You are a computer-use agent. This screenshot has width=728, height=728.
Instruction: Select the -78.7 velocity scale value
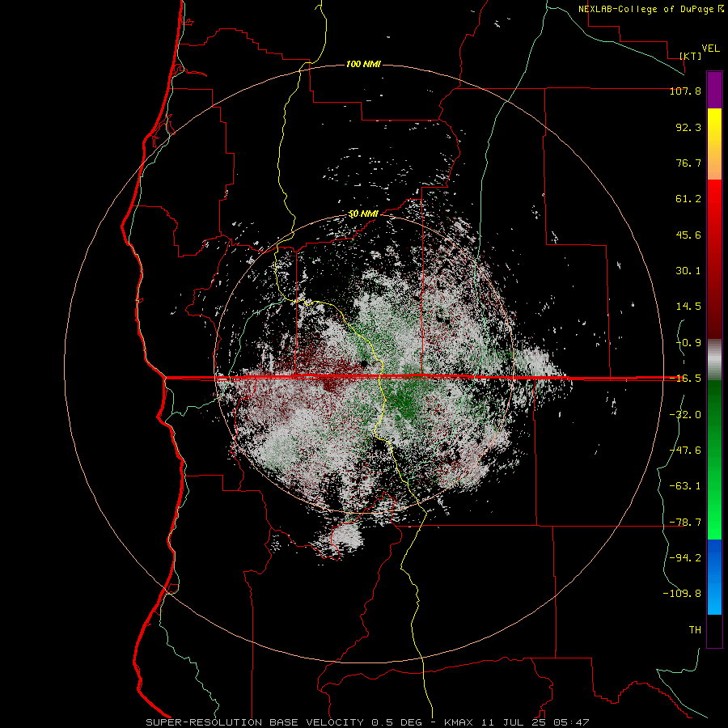[685, 523]
